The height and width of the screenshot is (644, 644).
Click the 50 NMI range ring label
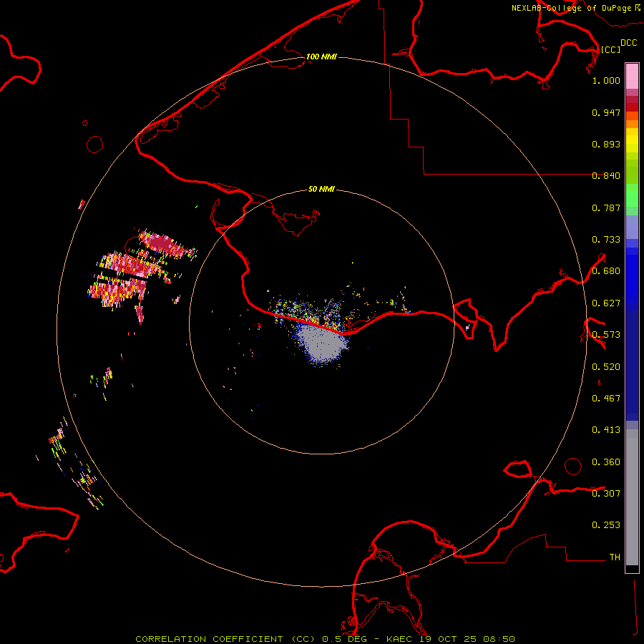point(321,189)
